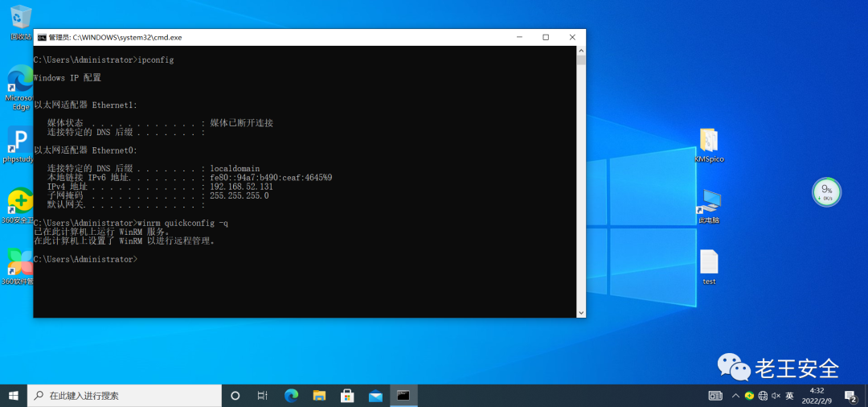Open cmd window system menu icon
Screen dimensions: 868x407
[x=41, y=37]
